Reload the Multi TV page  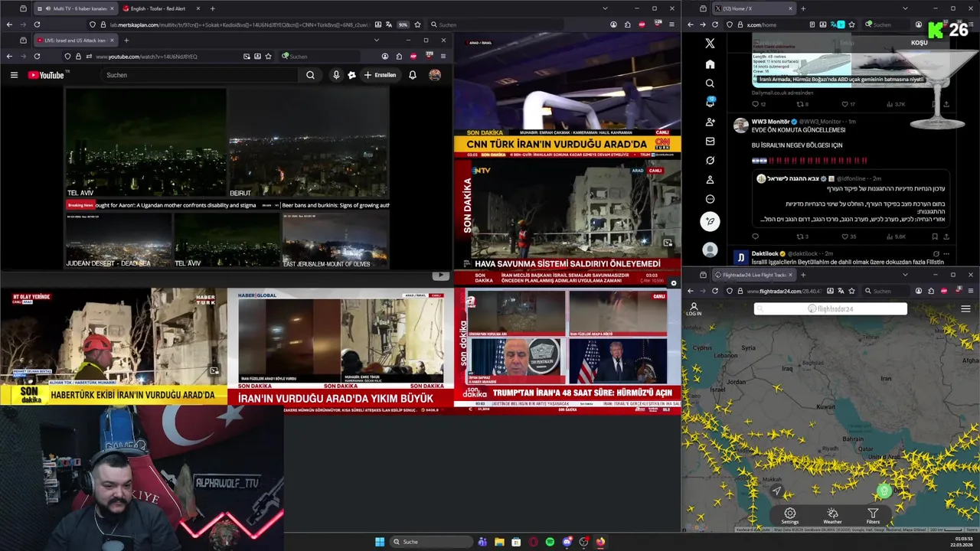[37, 24]
